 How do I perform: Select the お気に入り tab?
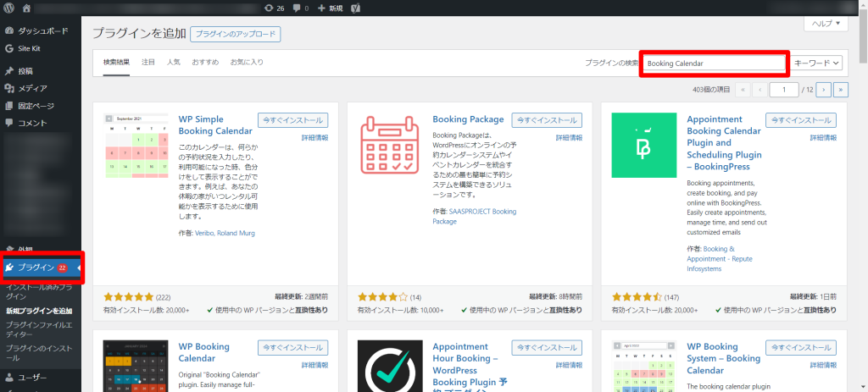[247, 62]
